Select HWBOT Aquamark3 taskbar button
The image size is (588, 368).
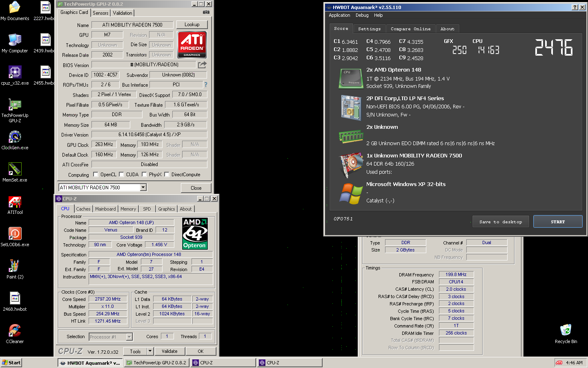pyautogui.click(x=89, y=363)
